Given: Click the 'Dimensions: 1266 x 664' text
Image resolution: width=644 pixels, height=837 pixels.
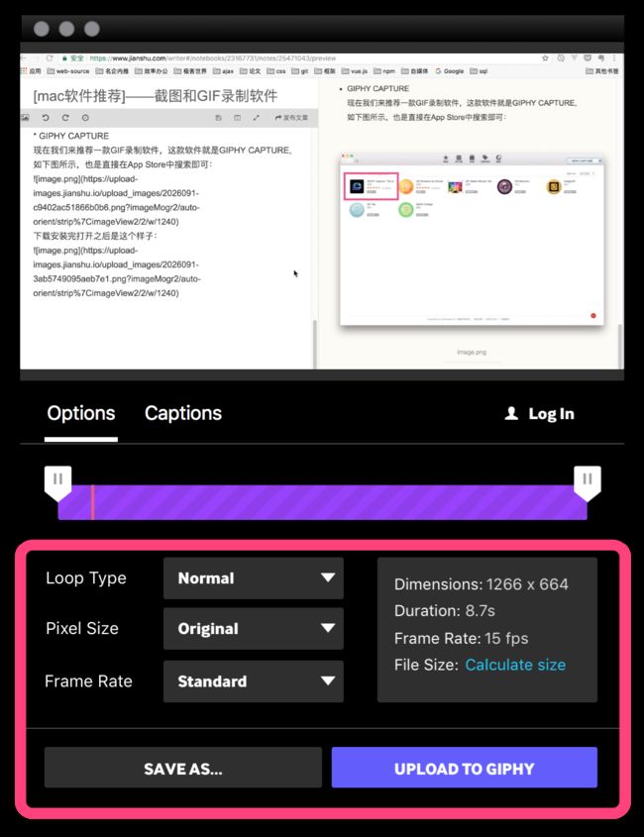Looking at the screenshot, I should pyautogui.click(x=482, y=584).
